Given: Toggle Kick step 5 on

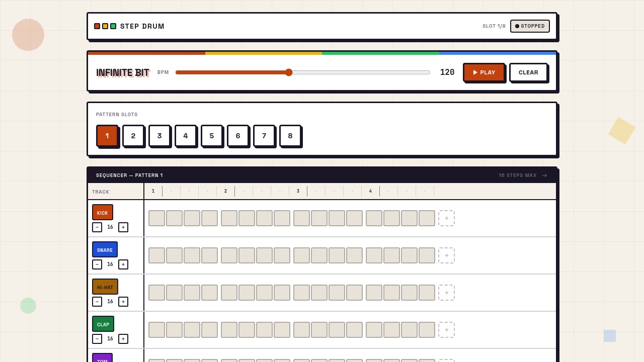Looking at the screenshot, I should [229, 218].
